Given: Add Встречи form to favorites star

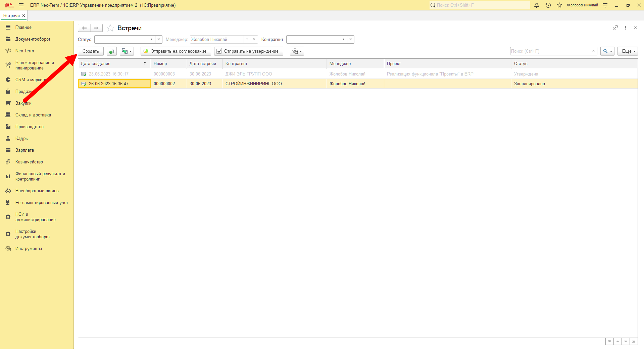Looking at the screenshot, I should click(x=110, y=28).
